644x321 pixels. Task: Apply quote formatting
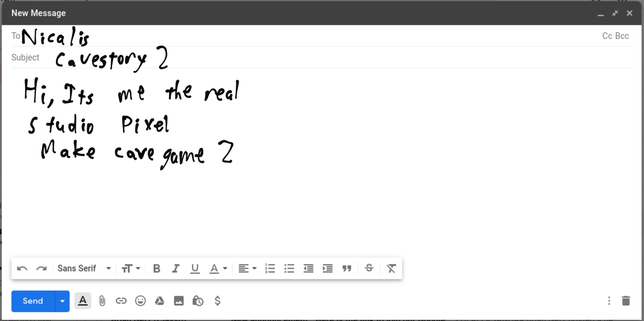tap(347, 269)
